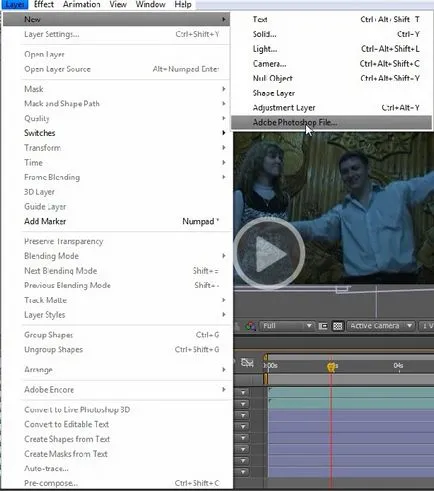The height and width of the screenshot is (491, 434).
Task: Expand the Frame Blending submenu
Action: (x=116, y=177)
